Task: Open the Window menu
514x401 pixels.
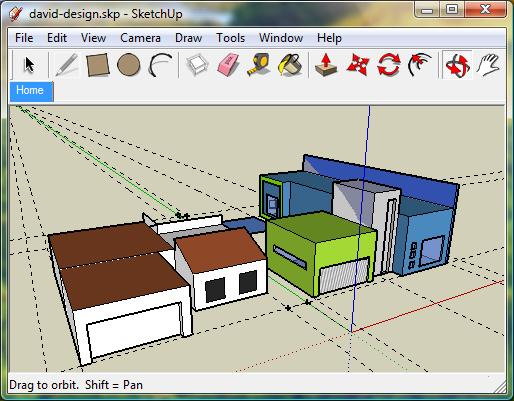Action: (x=281, y=38)
